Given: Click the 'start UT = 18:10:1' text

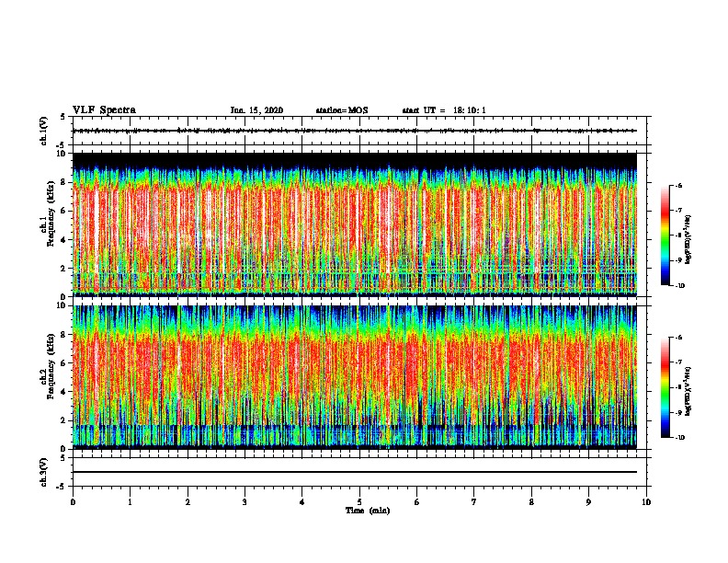Looking at the screenshot, I should pos(444,110).
